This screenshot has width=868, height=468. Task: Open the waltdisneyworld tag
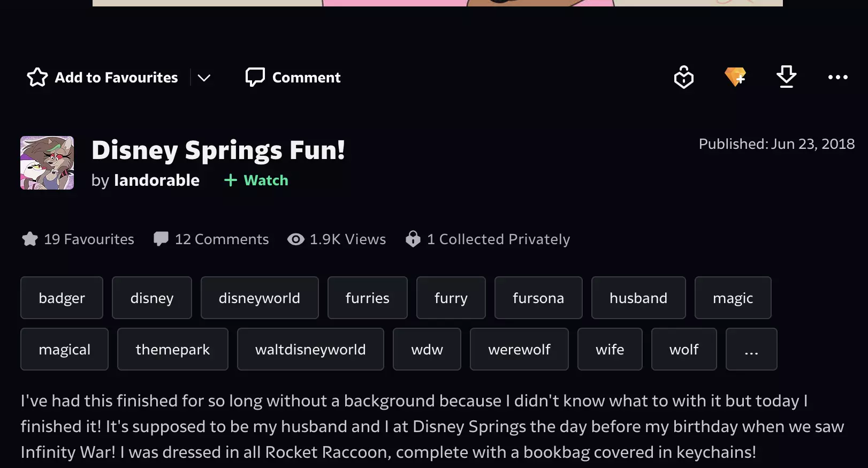click(310, 349)
